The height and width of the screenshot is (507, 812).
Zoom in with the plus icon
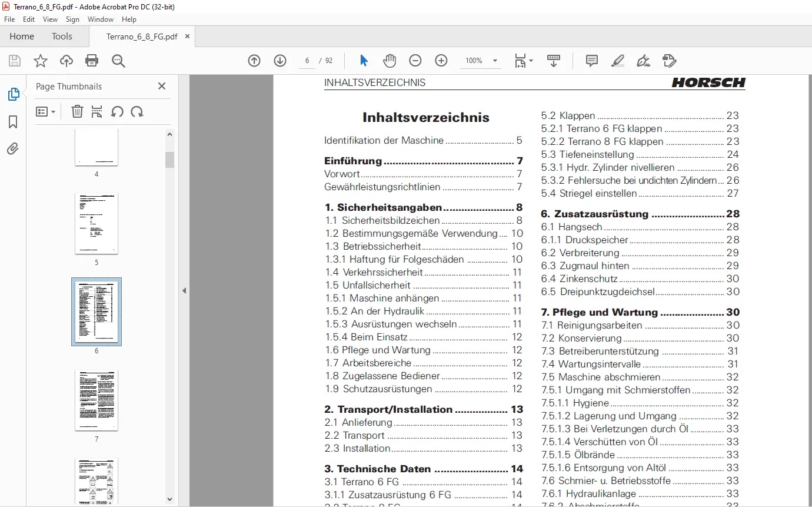[441, 61]
